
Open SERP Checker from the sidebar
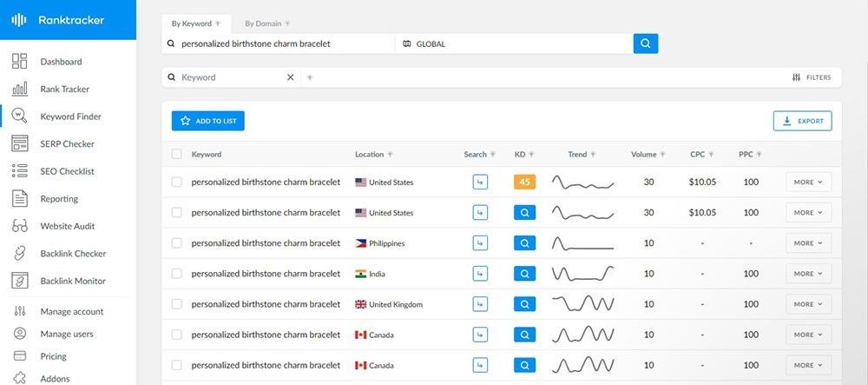67,144
